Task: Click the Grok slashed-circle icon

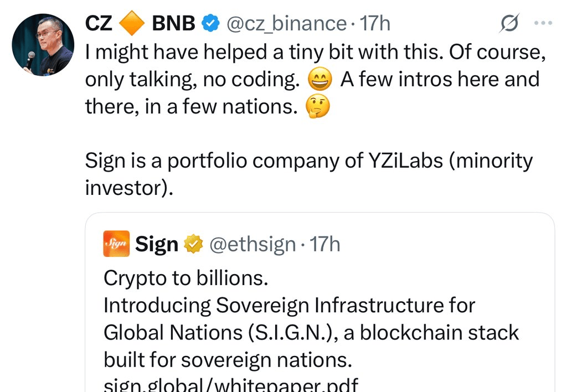Action: [509, 23]
